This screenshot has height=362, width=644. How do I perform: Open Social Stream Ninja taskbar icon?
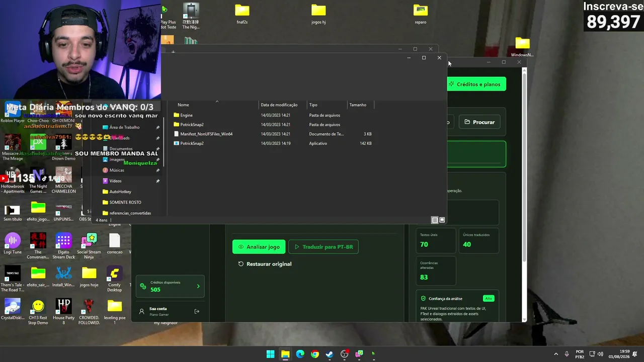(x=359, y=354)
